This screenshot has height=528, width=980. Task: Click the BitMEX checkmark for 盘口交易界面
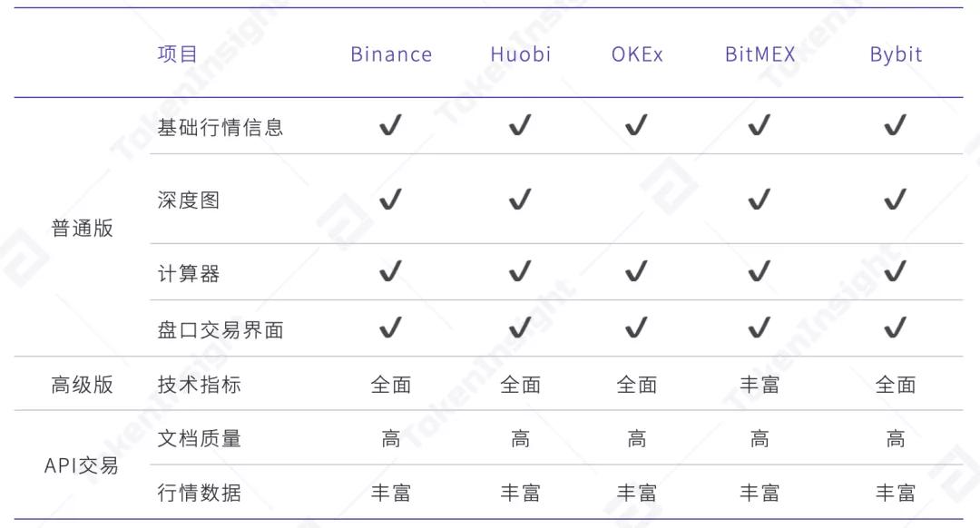pos(759,328)
